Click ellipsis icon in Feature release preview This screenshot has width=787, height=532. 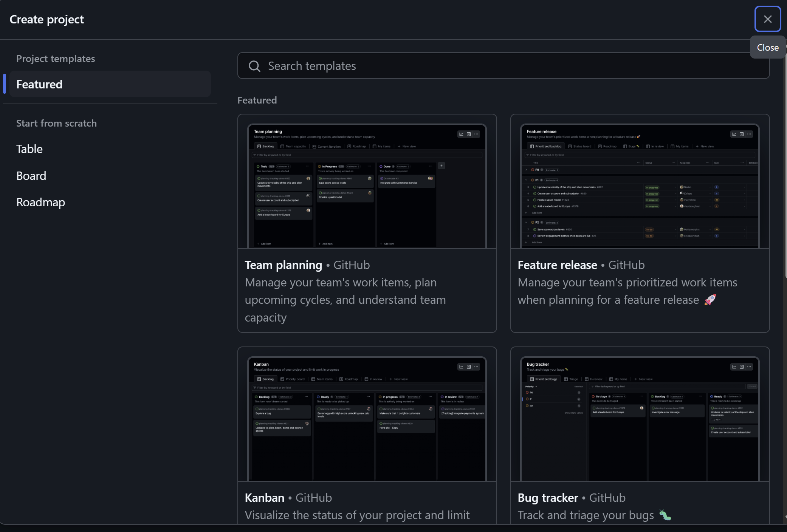click(x=749, y=134)
